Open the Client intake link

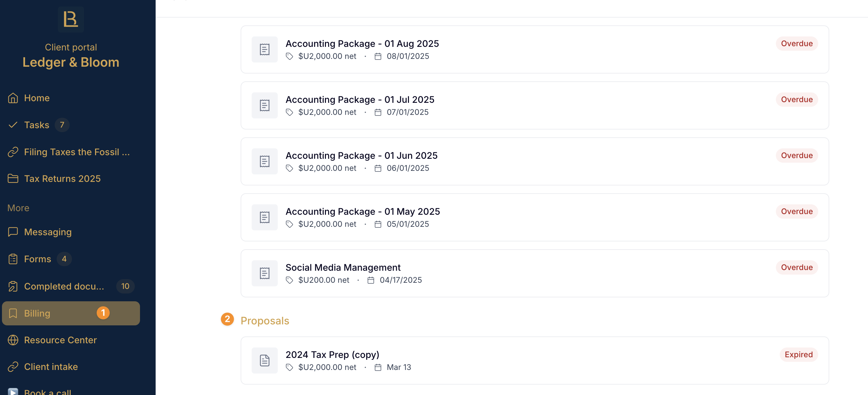(x=71, y=367)
